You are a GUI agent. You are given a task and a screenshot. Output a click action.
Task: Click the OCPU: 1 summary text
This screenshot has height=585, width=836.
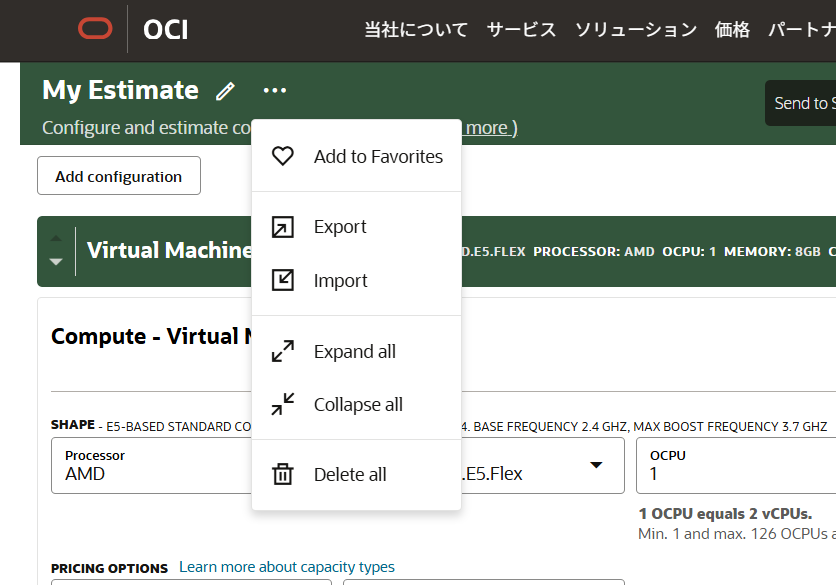coord(689,252)
